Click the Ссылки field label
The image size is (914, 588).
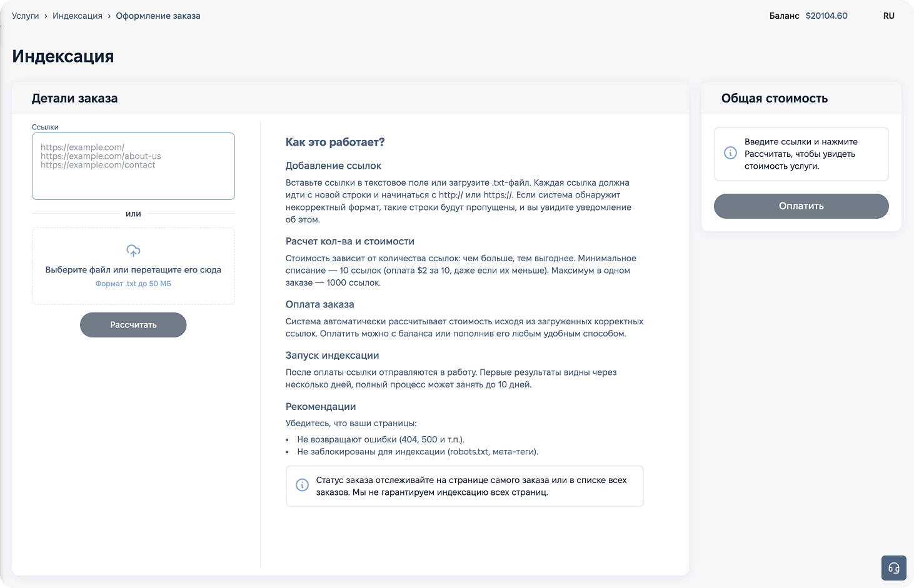[x=45, y=127]
